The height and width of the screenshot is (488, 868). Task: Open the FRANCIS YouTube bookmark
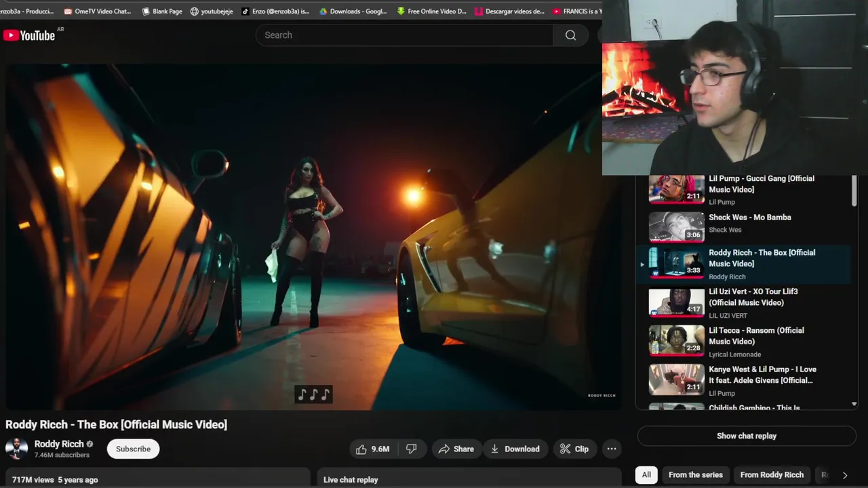point(576,12)
